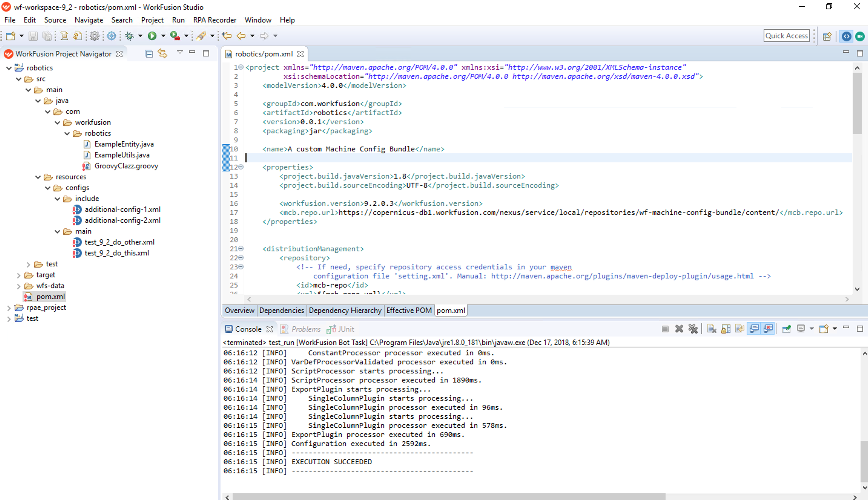Image resolution: width=868 pixels, height=500 pixels.
Task: Click the Save floppy disk icon
Action: [x=33, y=36]
